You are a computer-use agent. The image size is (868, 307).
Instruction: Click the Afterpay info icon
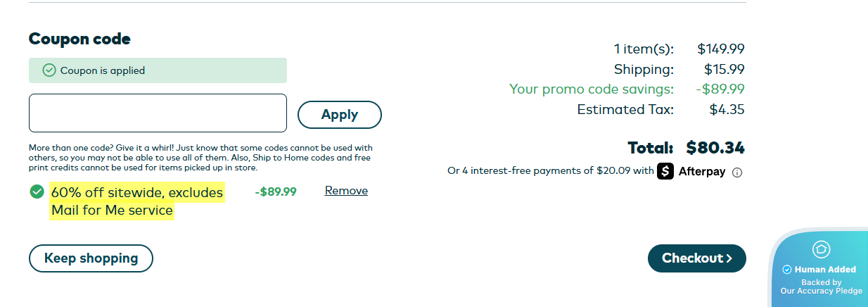pyautogui.click(x=737, y=173)
